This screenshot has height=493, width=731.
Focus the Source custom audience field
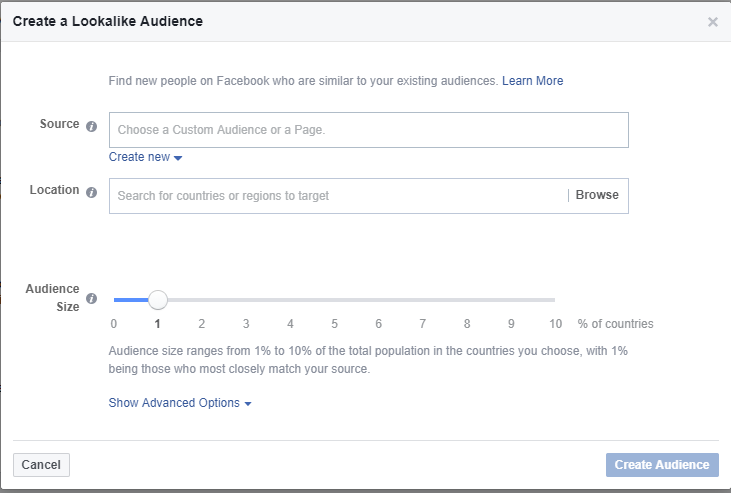(x=369, y=130)
